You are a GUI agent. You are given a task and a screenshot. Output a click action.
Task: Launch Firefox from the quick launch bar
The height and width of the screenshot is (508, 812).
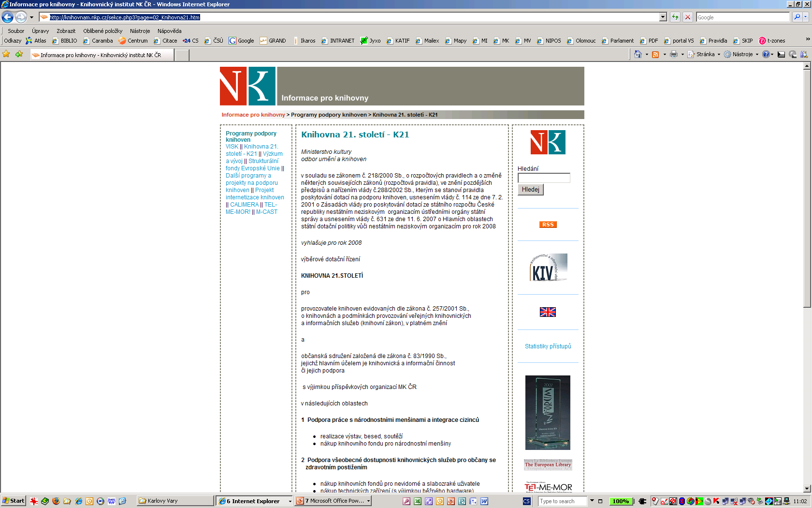56,501
